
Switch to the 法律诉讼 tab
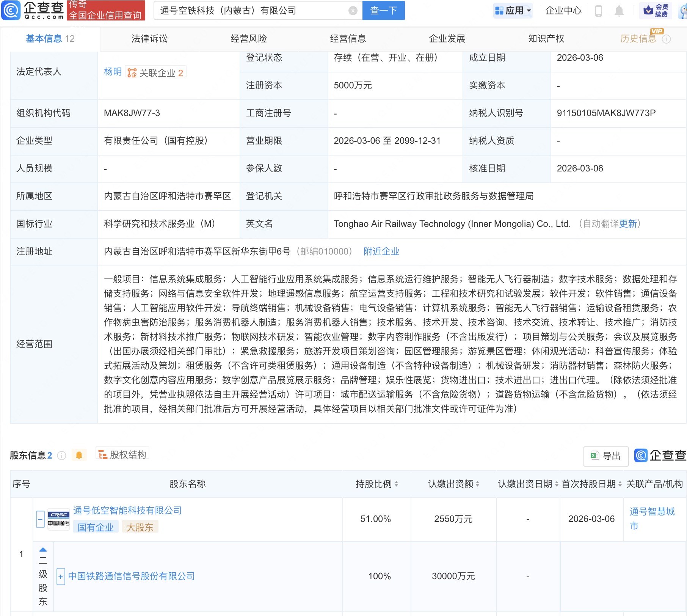point(149,38)
